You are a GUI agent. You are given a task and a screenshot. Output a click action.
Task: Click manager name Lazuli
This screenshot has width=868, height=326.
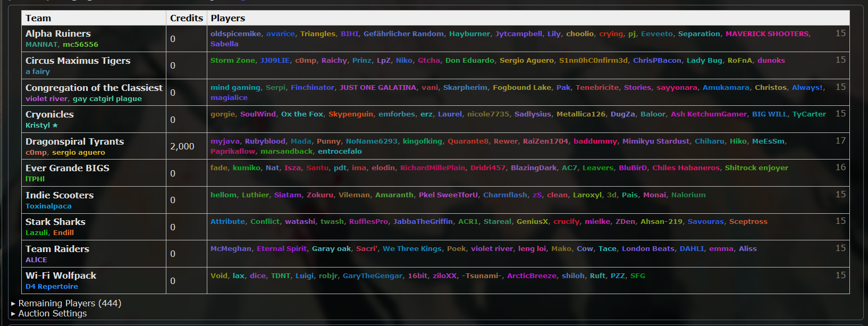pos(37,232)
